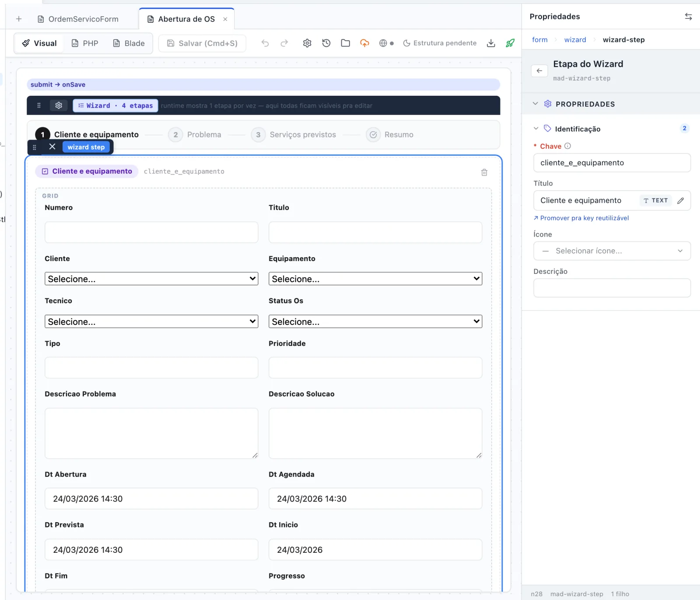Screen dimensions: 700x600
Task: Select the Resumo wizard step
Action: pyautogui.click(x=390, y=135)
